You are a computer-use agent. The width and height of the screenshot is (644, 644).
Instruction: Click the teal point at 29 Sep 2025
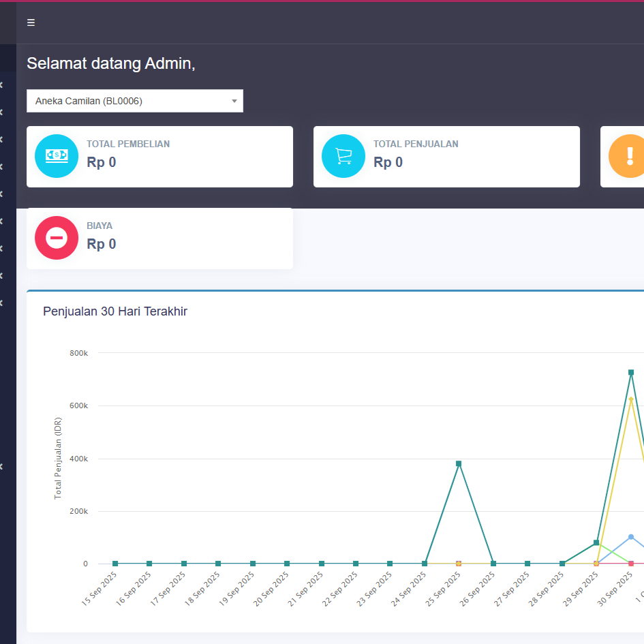(596, 542)
